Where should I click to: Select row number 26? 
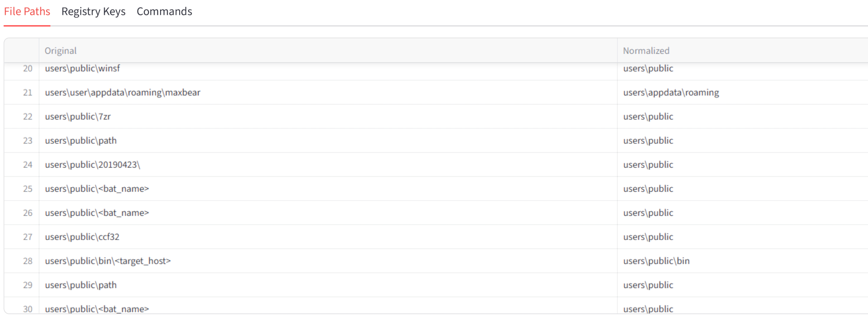[x=28, y=213]
